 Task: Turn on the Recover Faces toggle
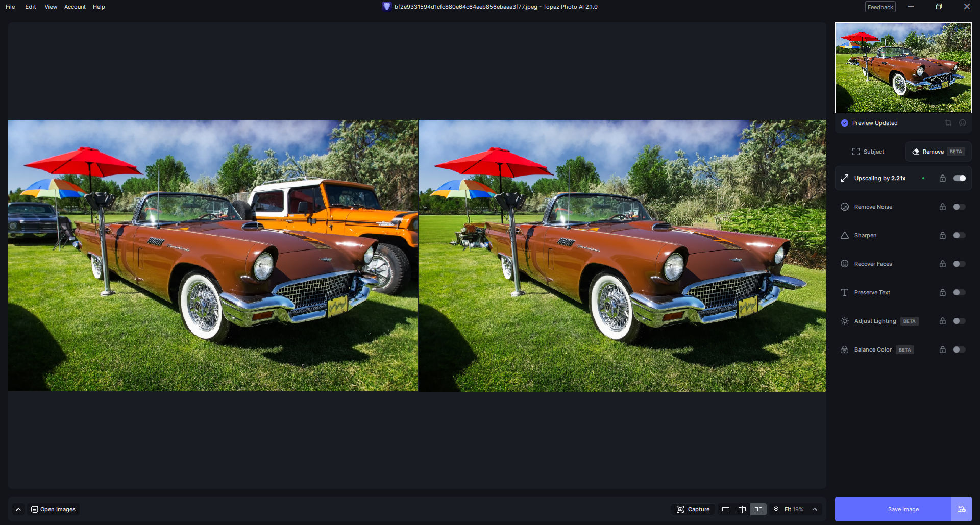pyautogui.click(x=959, y=264)
